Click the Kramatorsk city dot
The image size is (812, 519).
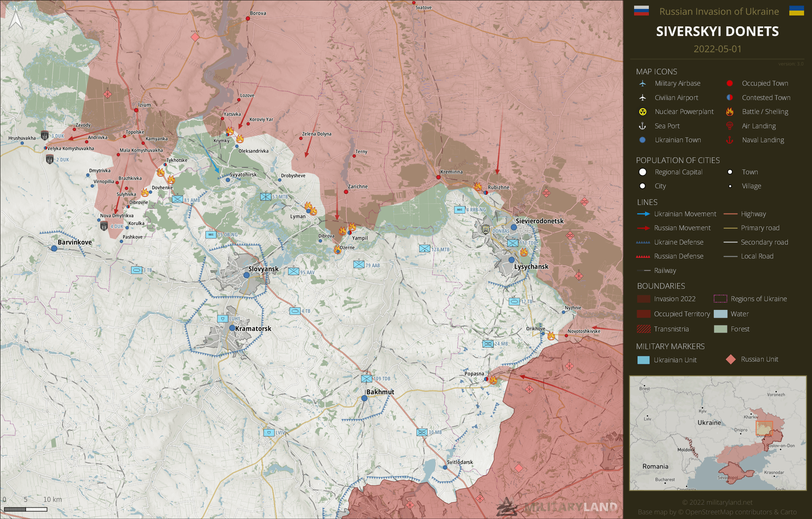[x=232, y=328]
